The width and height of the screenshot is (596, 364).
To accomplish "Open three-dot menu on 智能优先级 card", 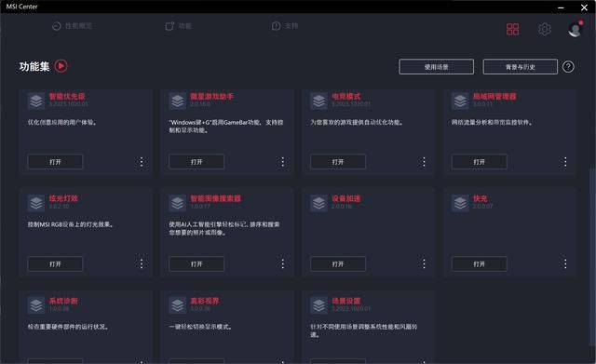I will pos(142,162).
